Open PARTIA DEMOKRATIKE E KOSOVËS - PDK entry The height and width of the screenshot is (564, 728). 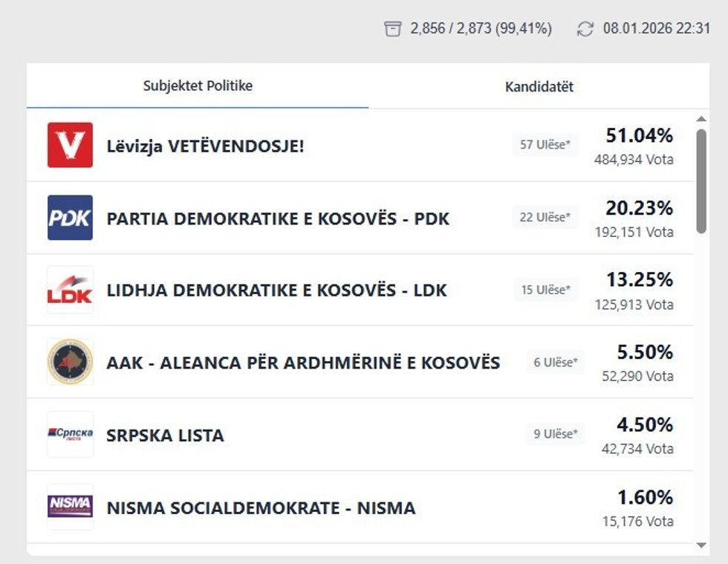(x=278, y=218)
